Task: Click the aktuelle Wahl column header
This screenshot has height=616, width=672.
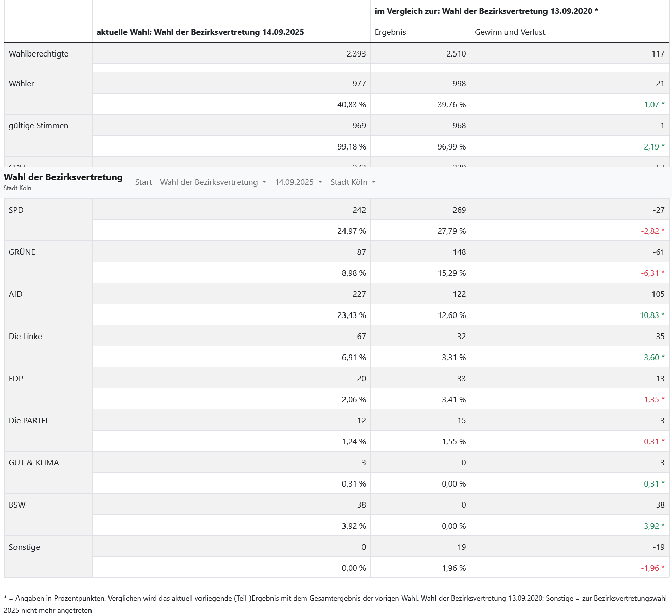Action: (x=201, y=32)
